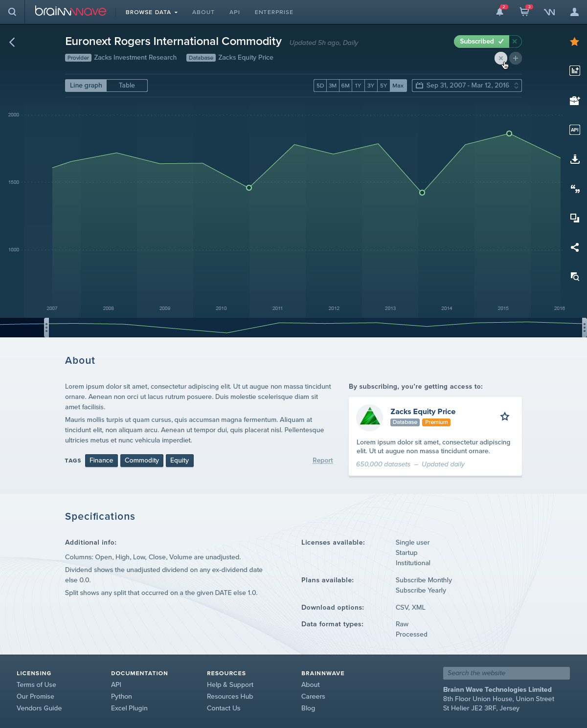Click the briefcase add-to-portfolio sidebar icon
The width and height of the screenshot is (587, 728).
[x=575, y=100]
